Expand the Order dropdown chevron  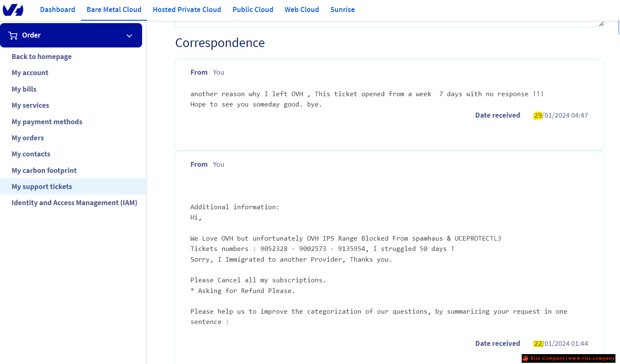coord(129,35)
